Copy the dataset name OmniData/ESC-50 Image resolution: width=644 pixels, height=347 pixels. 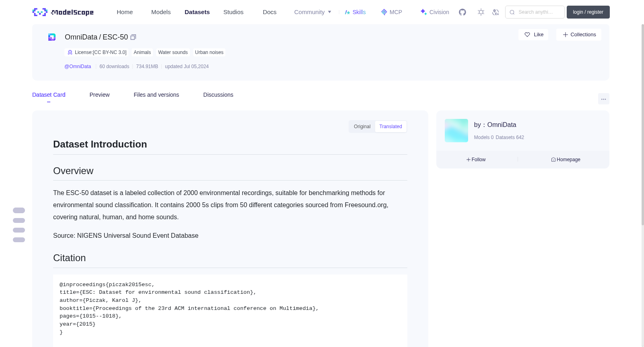click(133, 37)
